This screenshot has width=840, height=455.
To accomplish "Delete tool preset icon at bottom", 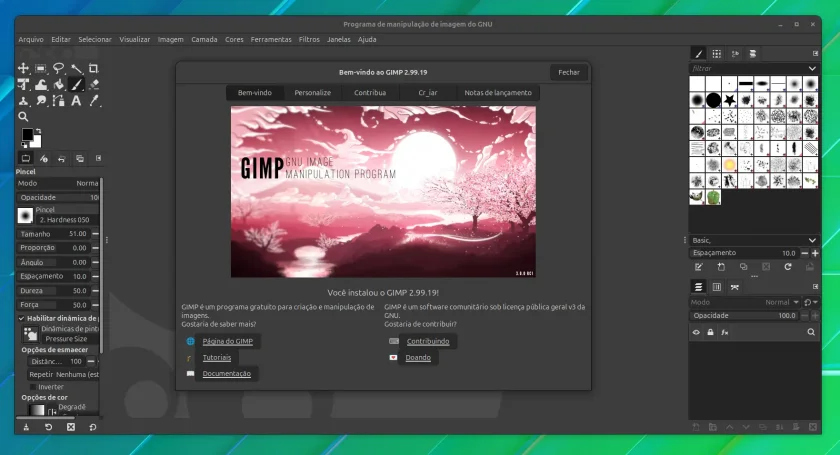I will tap(71, 427).
